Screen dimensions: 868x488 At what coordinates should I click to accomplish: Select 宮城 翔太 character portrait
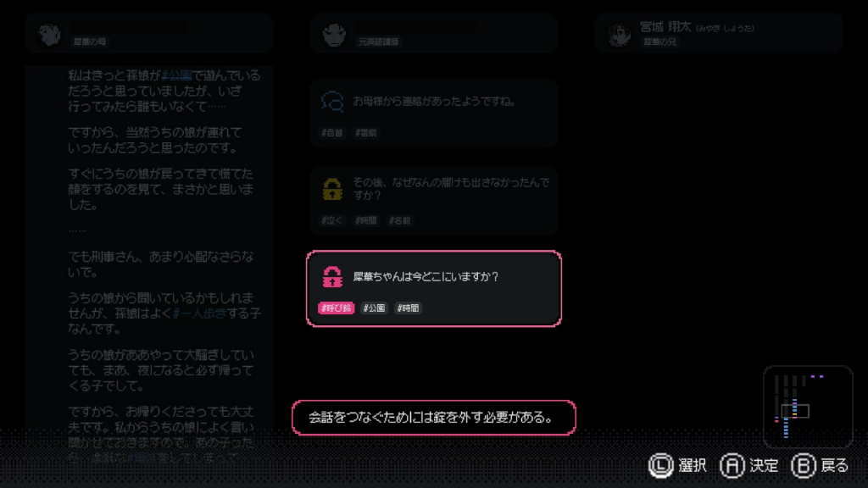pos(619,34)
